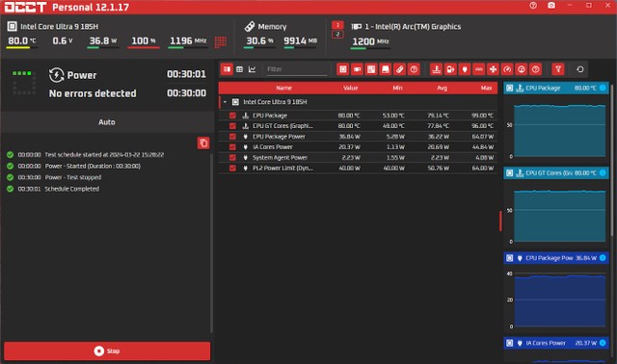Uncheck the System Agent Power checkbox

[x=232, y=157]
